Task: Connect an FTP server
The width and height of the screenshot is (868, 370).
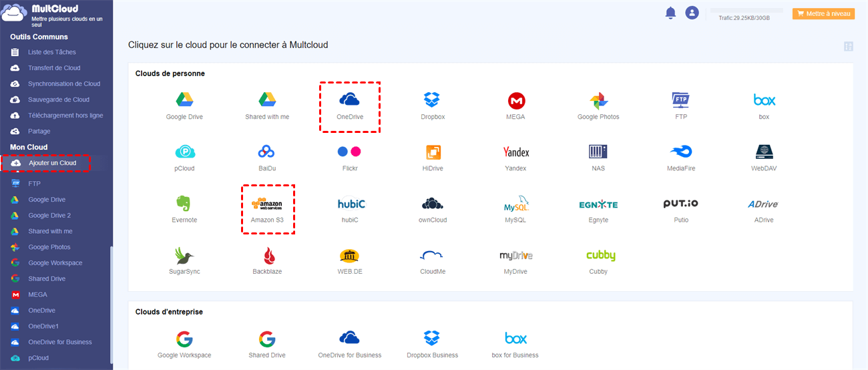Action: (680, 106)
